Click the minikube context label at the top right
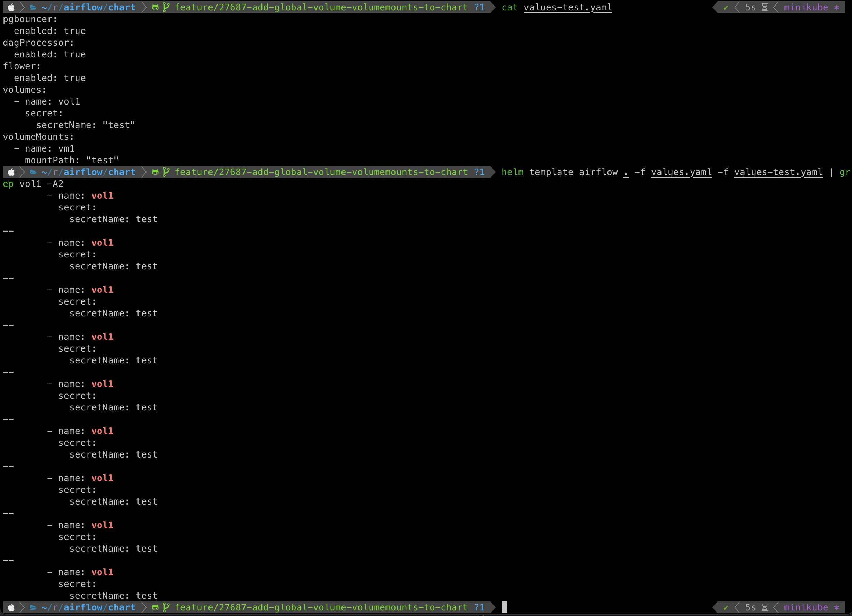852x616 pixels. coord(806,8)
